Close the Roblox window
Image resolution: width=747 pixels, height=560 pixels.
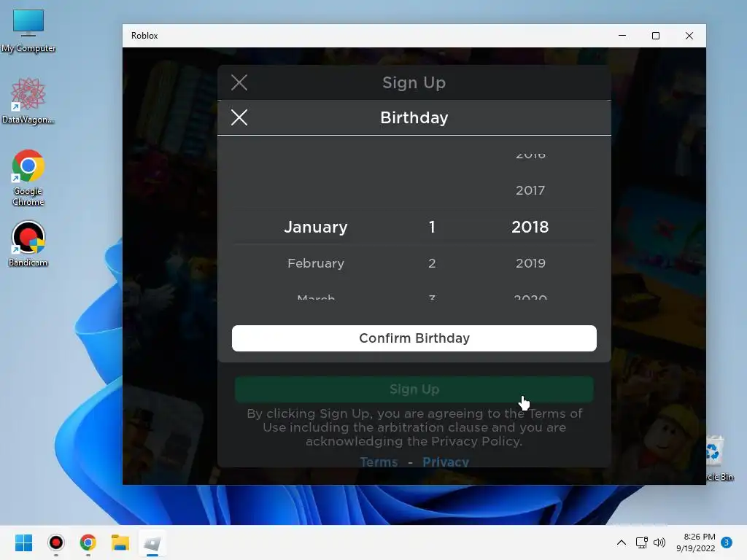coord(689,36)
